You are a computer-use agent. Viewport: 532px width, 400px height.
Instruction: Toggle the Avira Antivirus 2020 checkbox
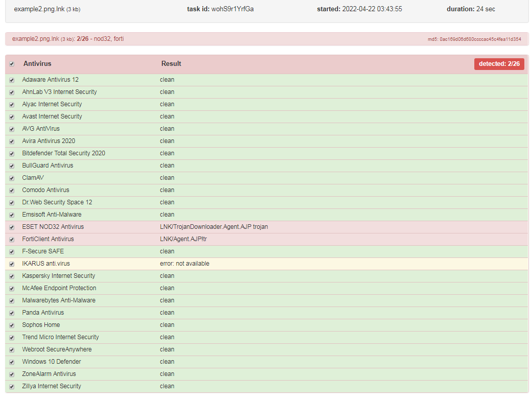pos(12,142)
